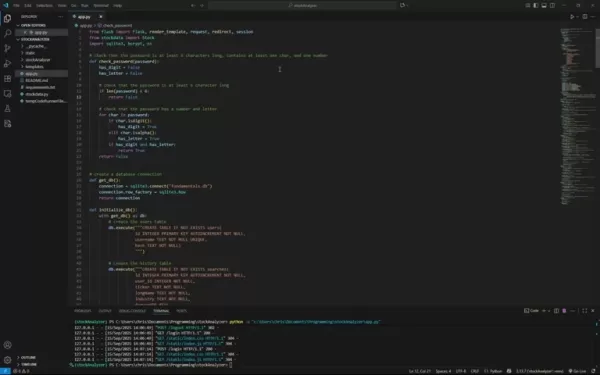The height and width of the screenshot is (375, 600).
Task: Open tempCodeRunnerFile in the explorer
Action: [x=45, y=101]
